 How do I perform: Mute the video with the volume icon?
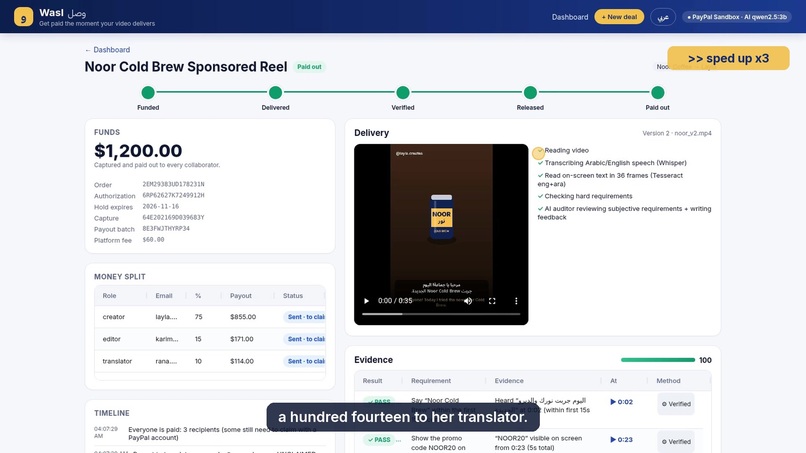pyautogui.click(x=468, y=301)
